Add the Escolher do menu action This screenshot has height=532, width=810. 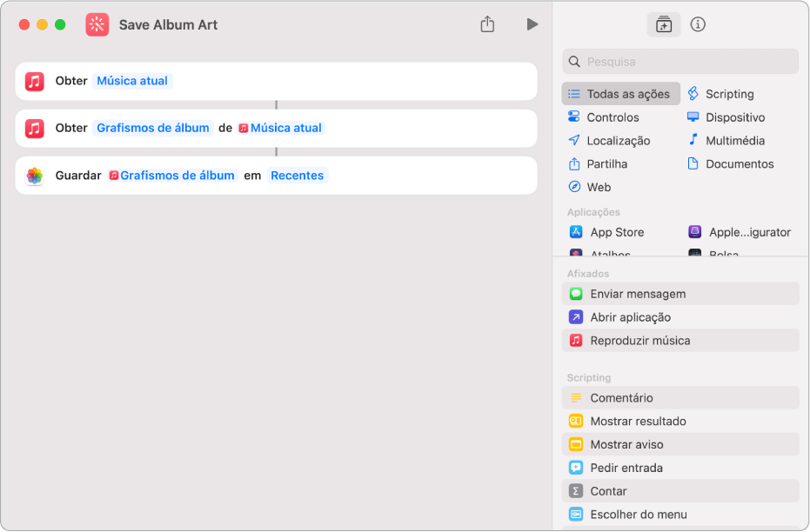click(x=680, y=515)
